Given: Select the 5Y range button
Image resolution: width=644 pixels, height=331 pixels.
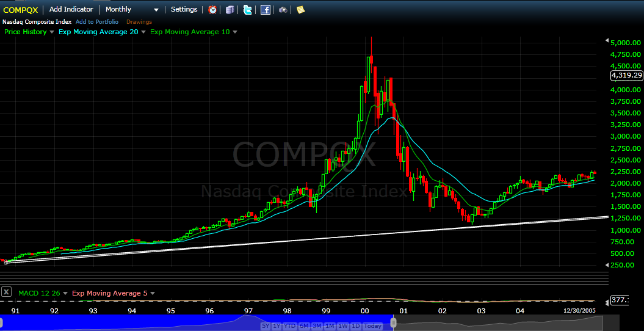Looking at the screenshot, I should coord(266,326).
